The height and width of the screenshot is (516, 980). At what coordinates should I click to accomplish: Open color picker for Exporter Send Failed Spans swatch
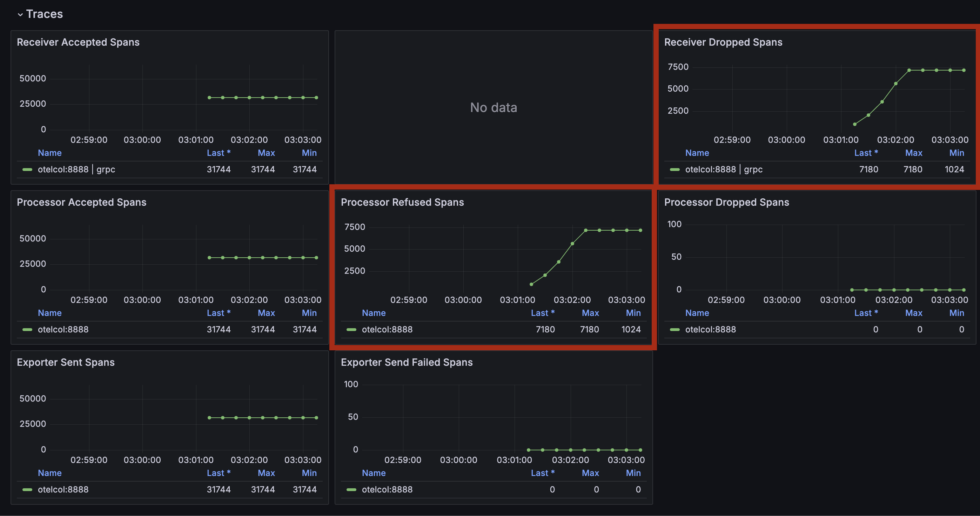(x=351, y=489)
